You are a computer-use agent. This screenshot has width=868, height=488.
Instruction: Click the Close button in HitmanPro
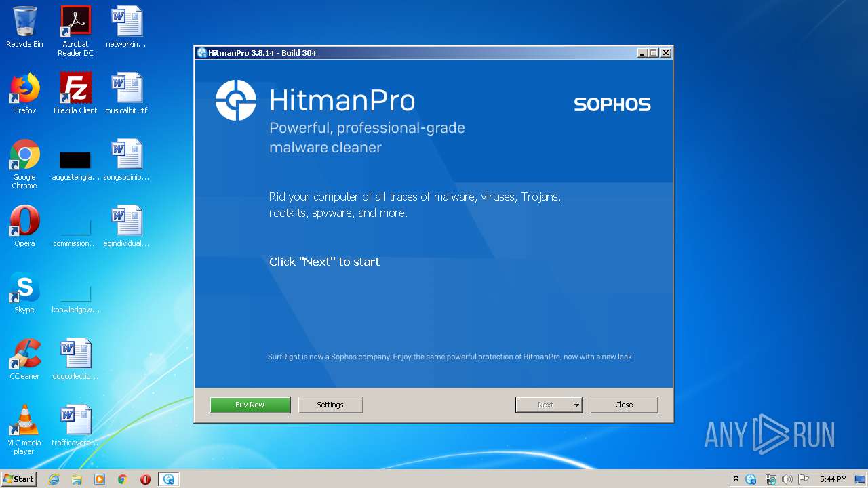(x=624, y=405)
